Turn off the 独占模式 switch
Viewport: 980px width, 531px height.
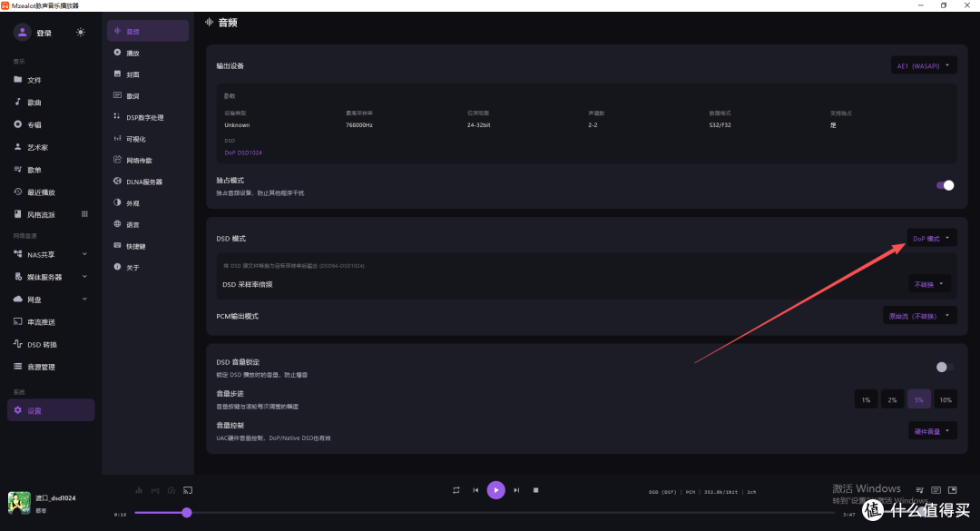[945, 185]
